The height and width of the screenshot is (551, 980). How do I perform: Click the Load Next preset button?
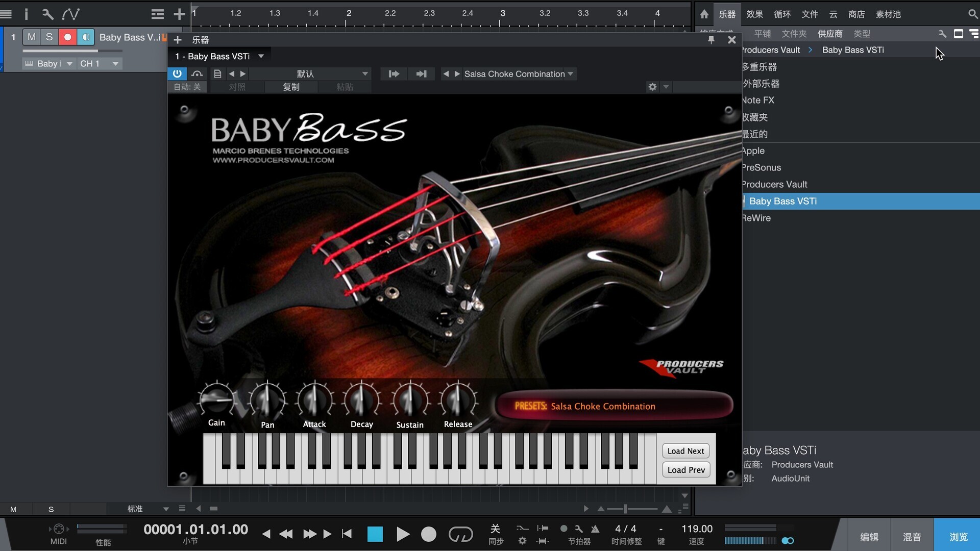point(685,451)
